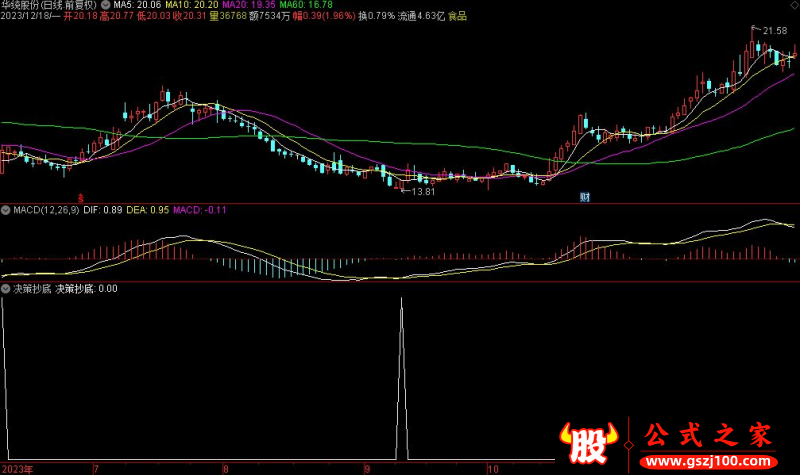Open the 食品 sector label
The height and width of the screenshot is (475, 800).
pos(457,16)
